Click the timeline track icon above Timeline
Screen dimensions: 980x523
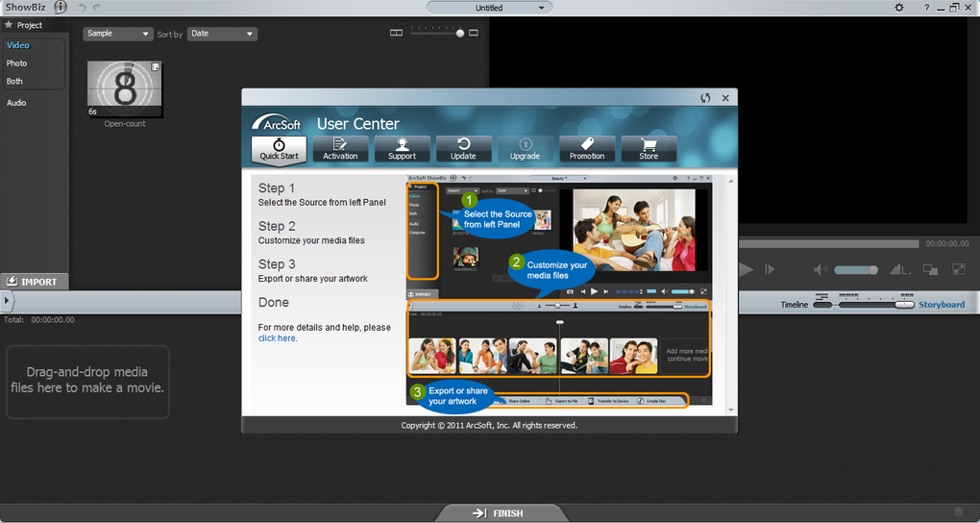pos(821,296)
